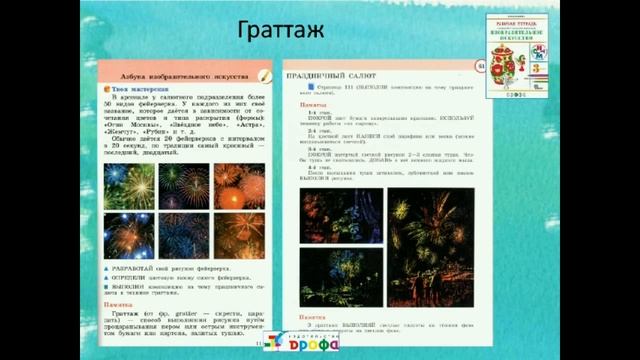Screen dimensions: 640x360
Task: Open the scratchboard drawing with blue and yellow fireworks
Action: (341, 277)
